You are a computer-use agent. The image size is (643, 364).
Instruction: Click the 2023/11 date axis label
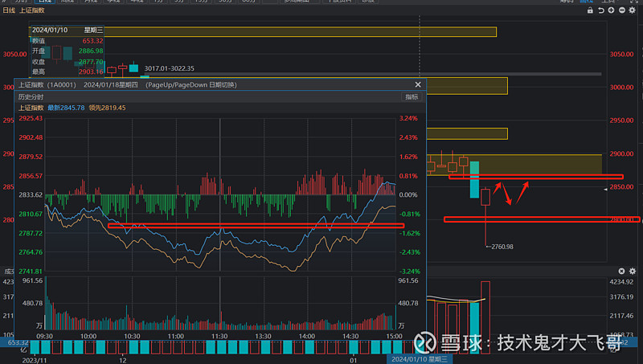point(35,360)
